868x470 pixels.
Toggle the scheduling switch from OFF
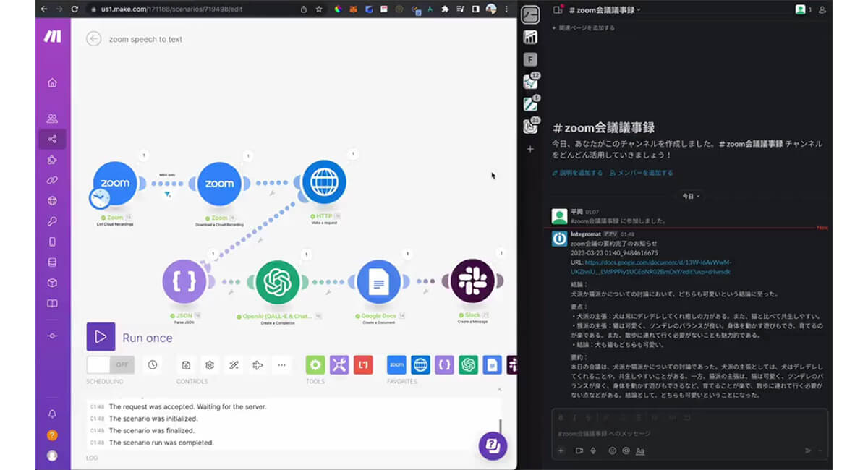tap(111, 365)
